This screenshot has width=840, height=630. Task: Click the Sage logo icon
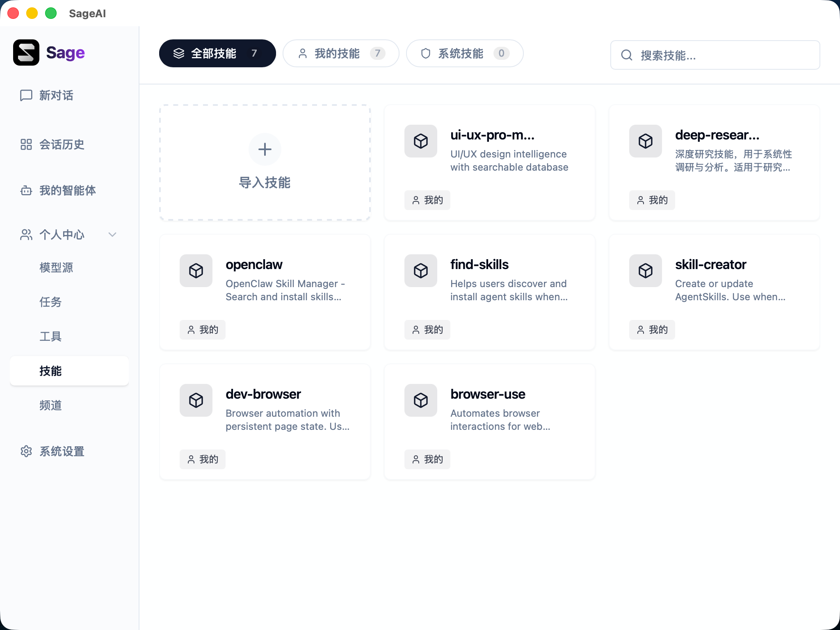point(26,52)
